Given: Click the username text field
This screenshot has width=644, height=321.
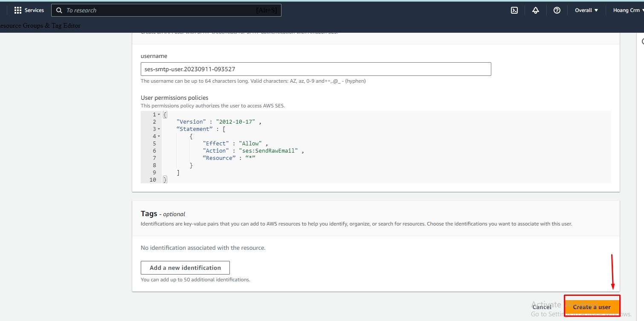Looking at the screenshot, I should 316,69.
